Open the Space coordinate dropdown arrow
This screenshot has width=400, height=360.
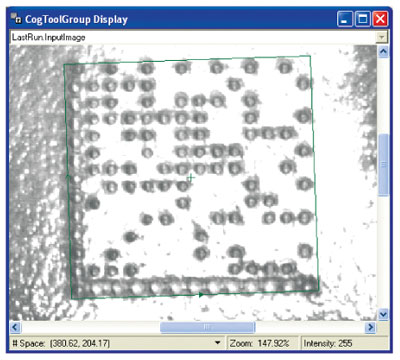[218, 343]
